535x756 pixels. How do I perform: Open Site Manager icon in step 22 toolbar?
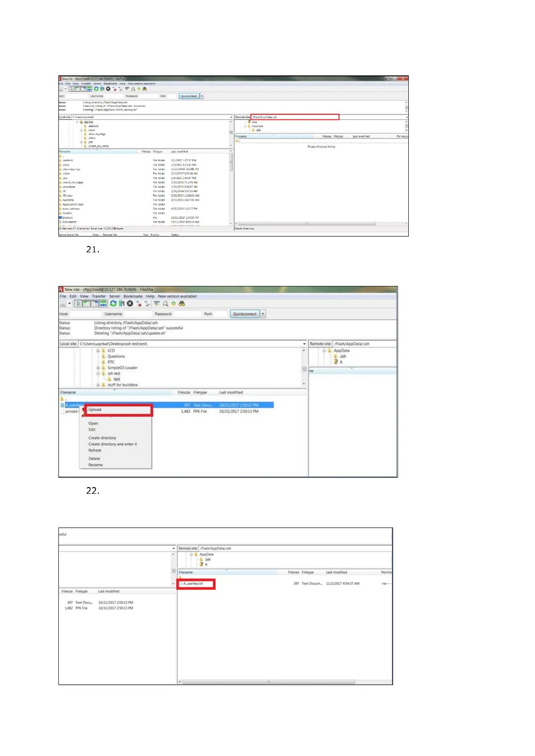63,304
